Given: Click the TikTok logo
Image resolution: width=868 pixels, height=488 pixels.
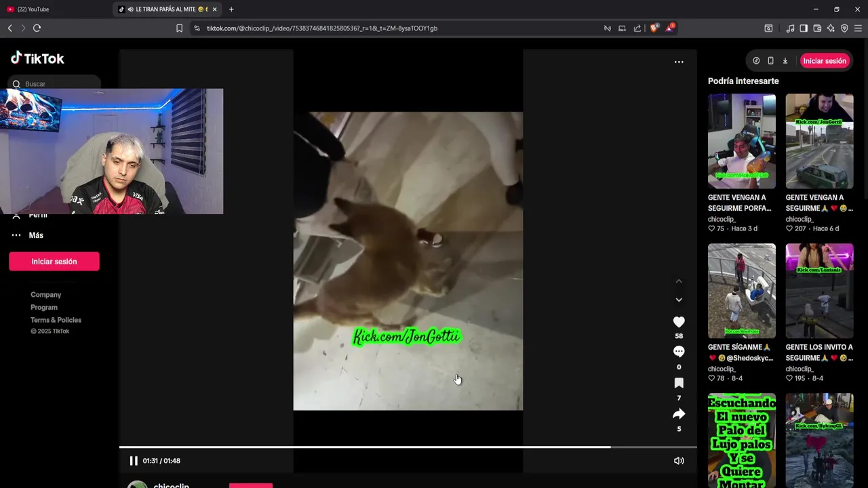Looking at the screenshot, I should coord(37,58).
